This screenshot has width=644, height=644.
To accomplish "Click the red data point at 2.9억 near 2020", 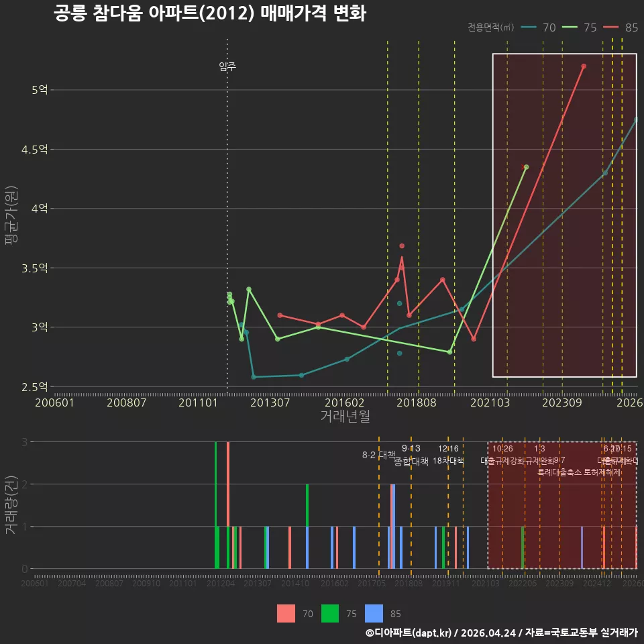I will [474, 339].
